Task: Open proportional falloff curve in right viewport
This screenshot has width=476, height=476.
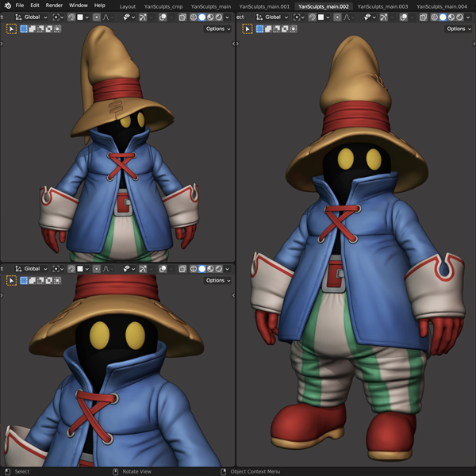Action: click(348, 17)
